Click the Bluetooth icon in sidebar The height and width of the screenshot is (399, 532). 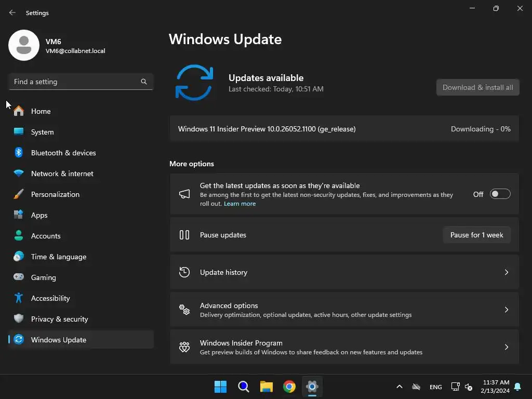[x=19, y=152]
